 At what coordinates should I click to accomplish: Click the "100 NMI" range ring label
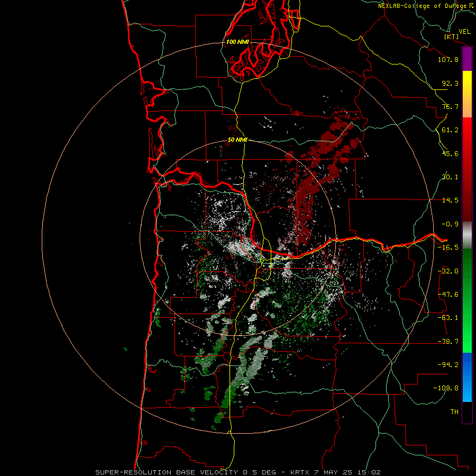(x=237, y=42)
